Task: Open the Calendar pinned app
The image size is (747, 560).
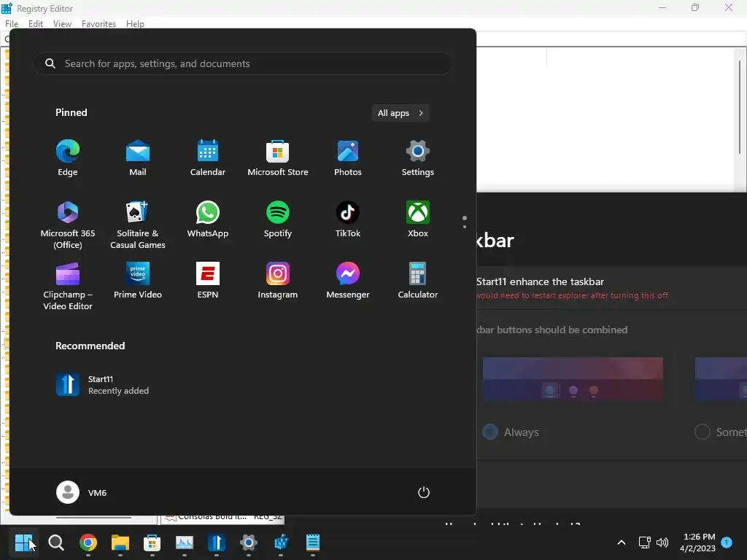Action: click(208, 158)
